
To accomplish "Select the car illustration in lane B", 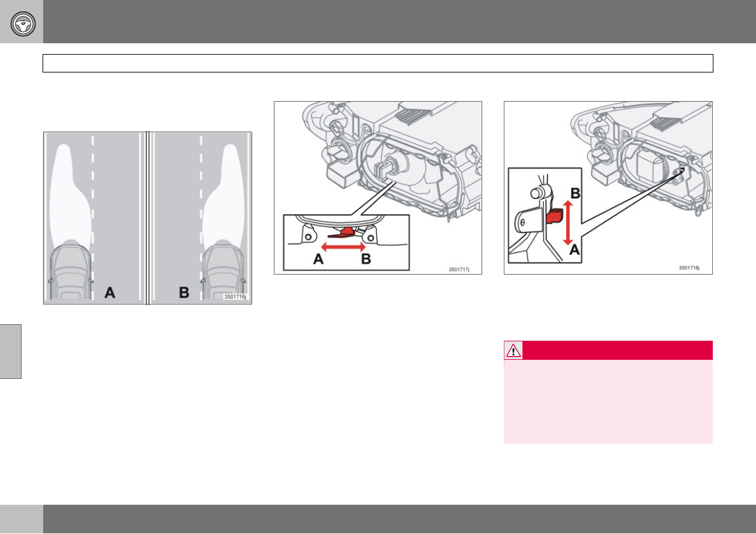I will pyautogui.click(x=223, y=270).
